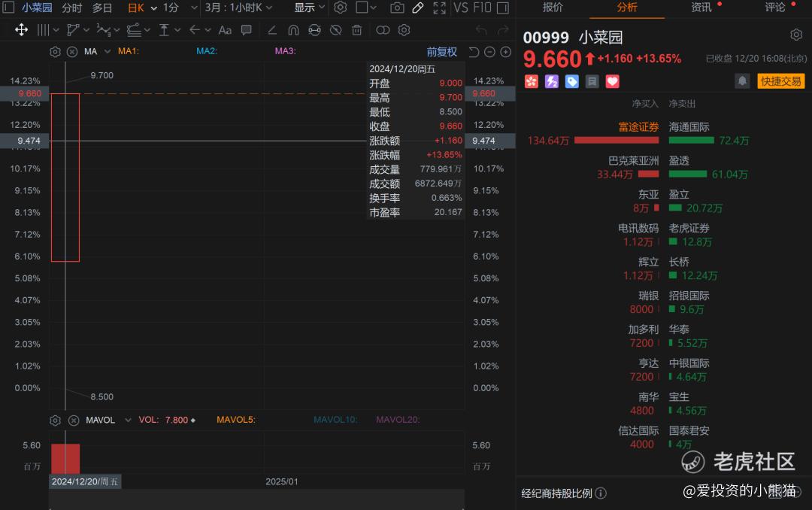The height and width of the screenshot is (510, 812).
Task: Take a chart screenshot with camera icon
Action: point(397,8)
